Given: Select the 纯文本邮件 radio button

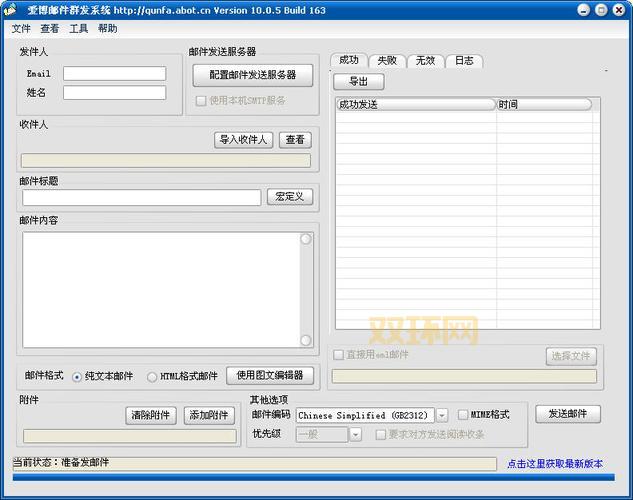Looking at the screenshot, I should click(x=77, y=377).
